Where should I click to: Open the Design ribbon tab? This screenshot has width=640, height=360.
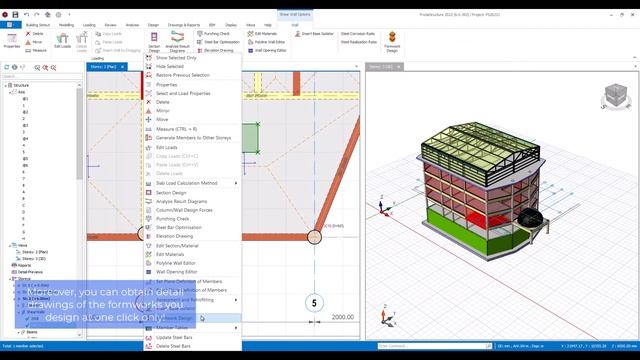pyautogui.click(x=153, y=25)
